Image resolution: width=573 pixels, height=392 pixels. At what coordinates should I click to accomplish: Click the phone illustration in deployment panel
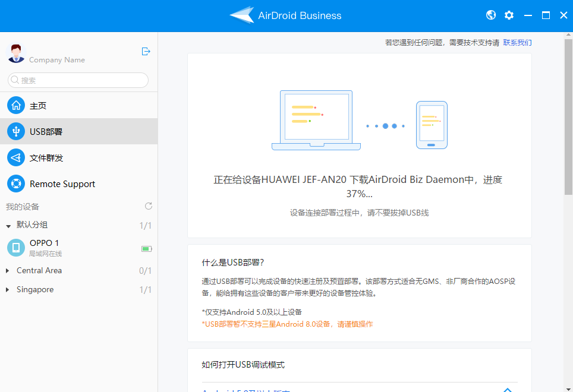point(432,125)
